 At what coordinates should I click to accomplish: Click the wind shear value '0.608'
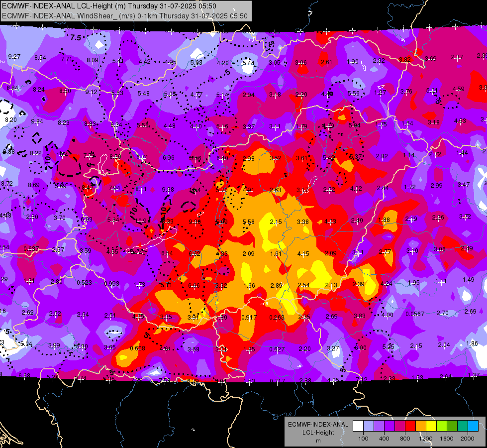[138, 348]
